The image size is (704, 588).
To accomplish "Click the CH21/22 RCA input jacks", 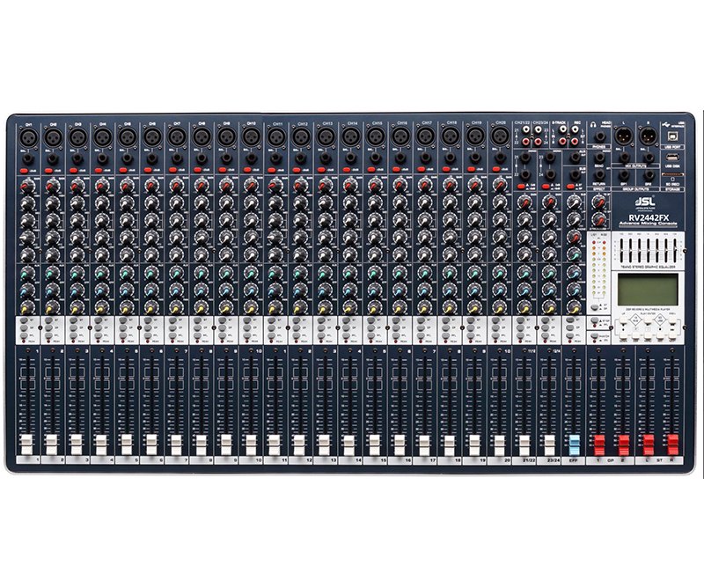I will click(x=526, y=136).
